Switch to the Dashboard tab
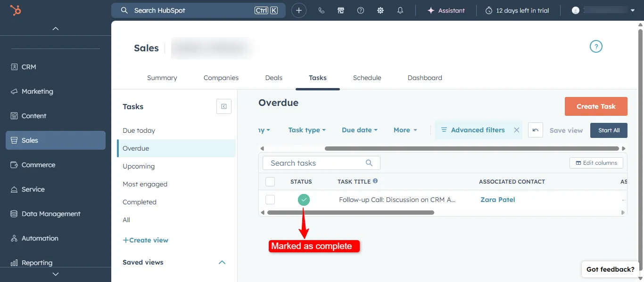 pyautogui.click(x=425, y=78)
